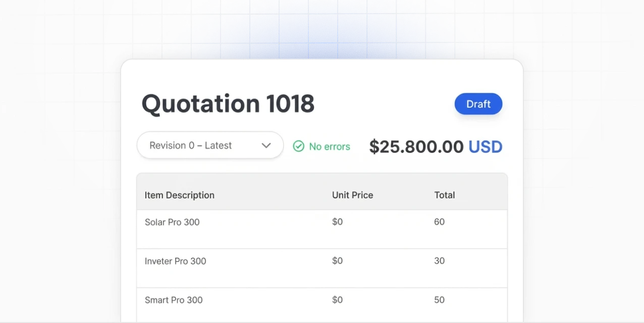Click the $25.800.00 total amount
The width and height of the screenshot is (644, 323).
click(416, 147)
